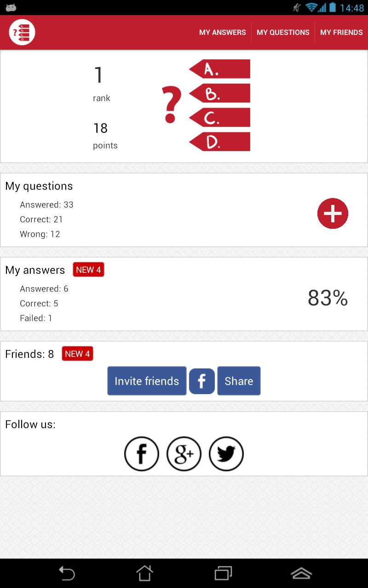Click the blue Facebook share icon
Viewport: 368px width, 588px height.
coord(202,381)
